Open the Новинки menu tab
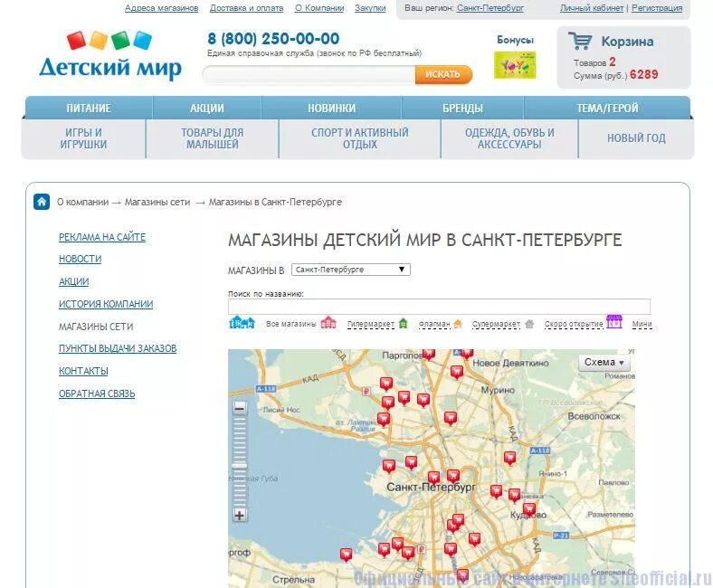This screenshot has width=713, height=588. click(331, 108)
